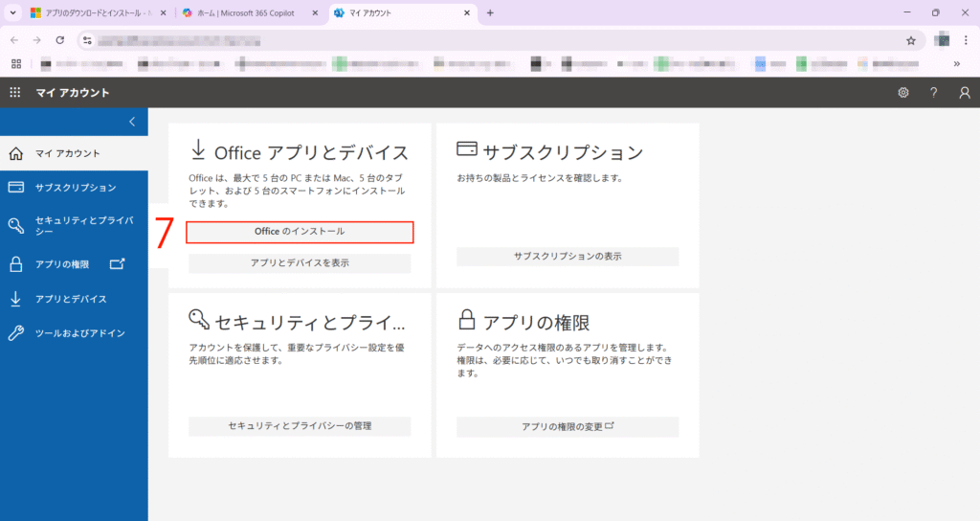This screenshot has height=521, width=980.
Task: Click the download arrow icon in sidebar
Action: click(15, 299)
